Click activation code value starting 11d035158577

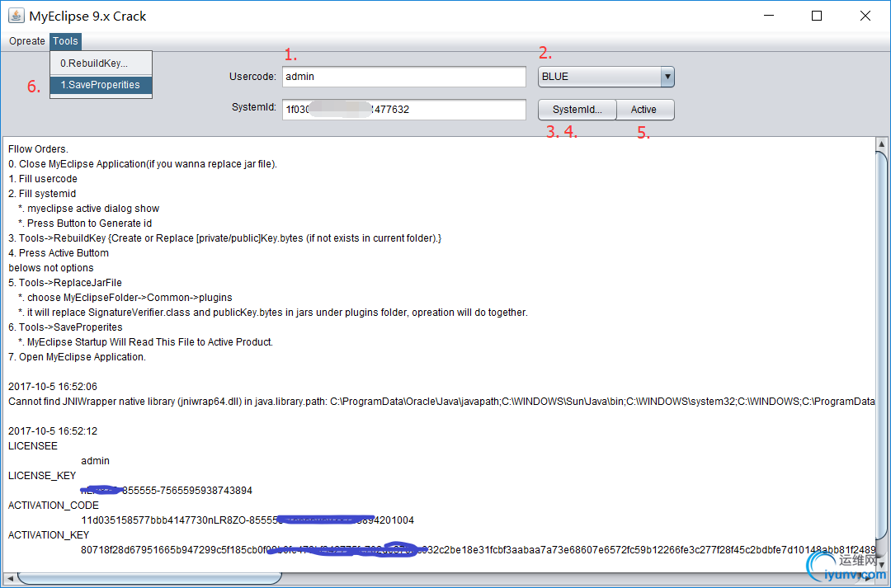pyautogui.click(x=247, y=520)
